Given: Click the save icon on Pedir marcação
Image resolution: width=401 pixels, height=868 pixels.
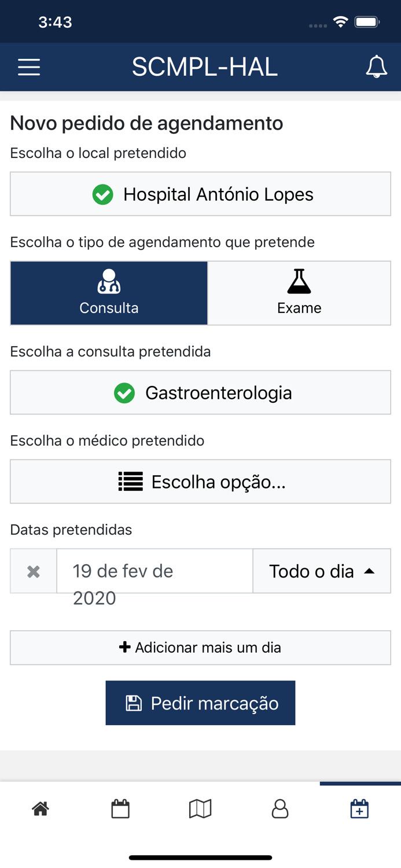Looking at the screenshot, I should click(x=135, y=703).
